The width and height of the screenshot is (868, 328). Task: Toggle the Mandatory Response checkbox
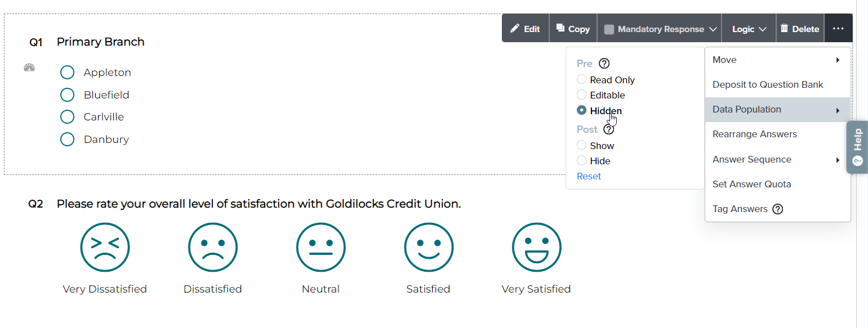tap(609, 29)
